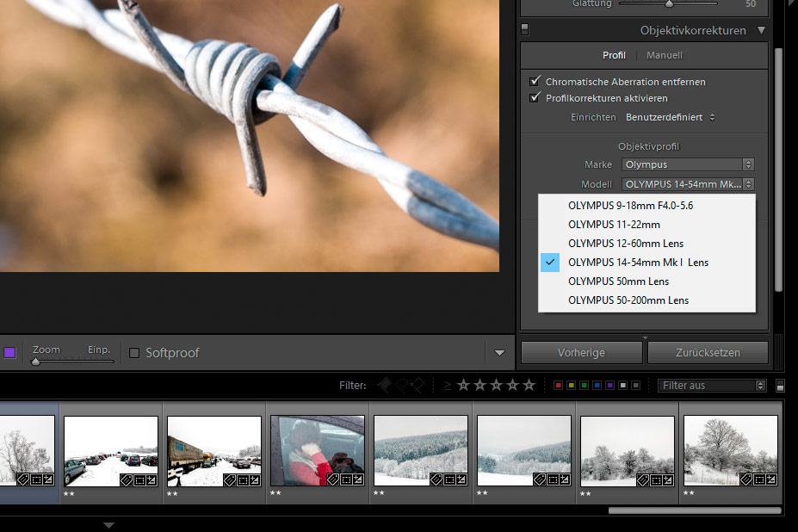Viewport: 798px width, 532px height.
Task: Toggle Profilkorrekturen aktivieren checkbox
Action: click(535, 97)
